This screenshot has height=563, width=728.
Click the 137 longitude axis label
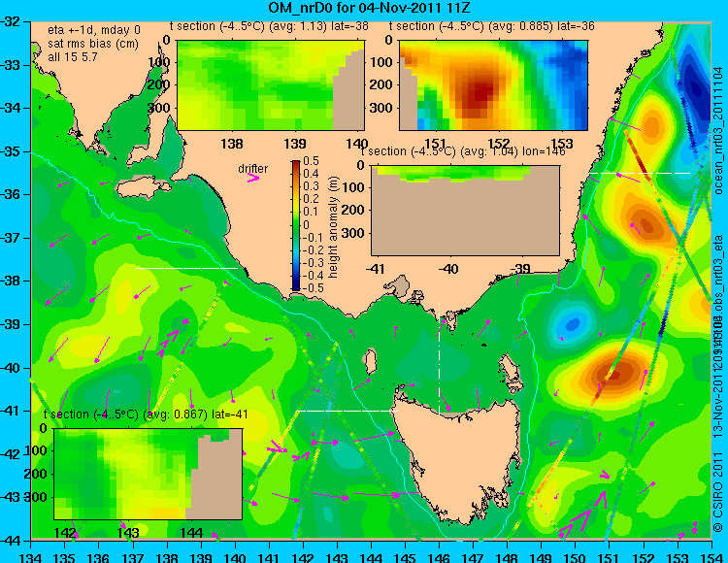click(133, 557)
